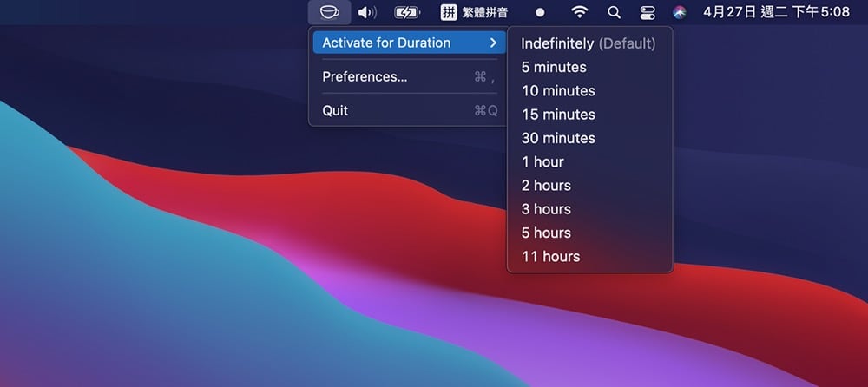Select the 10 minutes duration

[x=589, y=91]
